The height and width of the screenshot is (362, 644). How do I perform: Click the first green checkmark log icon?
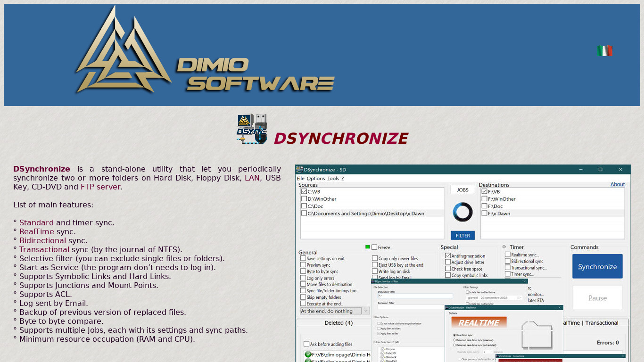(x=308, y=354)
